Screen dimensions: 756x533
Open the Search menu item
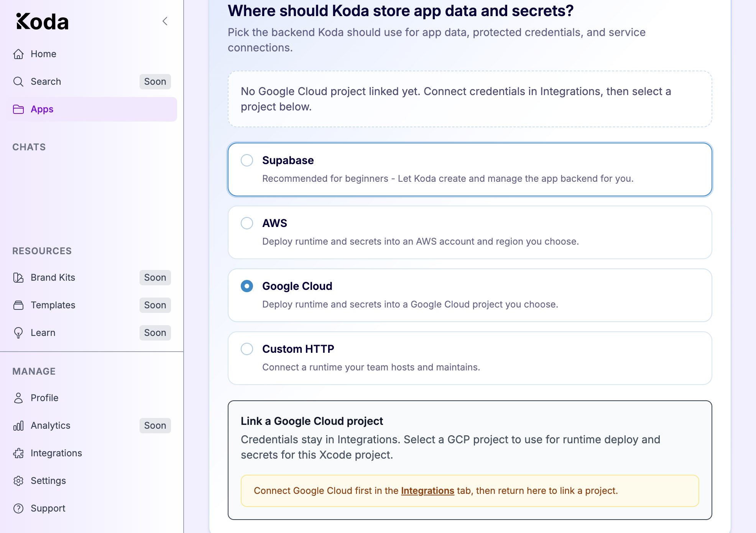(92, 82)
